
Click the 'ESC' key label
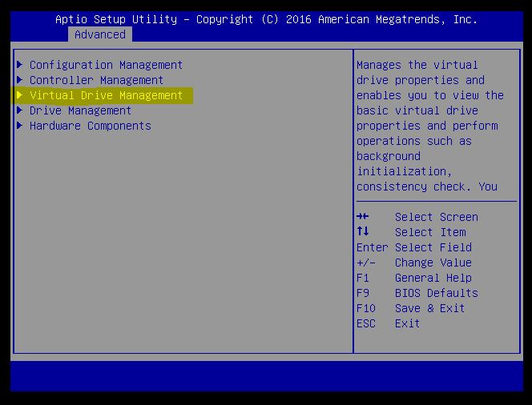click(x=366, y=323)
